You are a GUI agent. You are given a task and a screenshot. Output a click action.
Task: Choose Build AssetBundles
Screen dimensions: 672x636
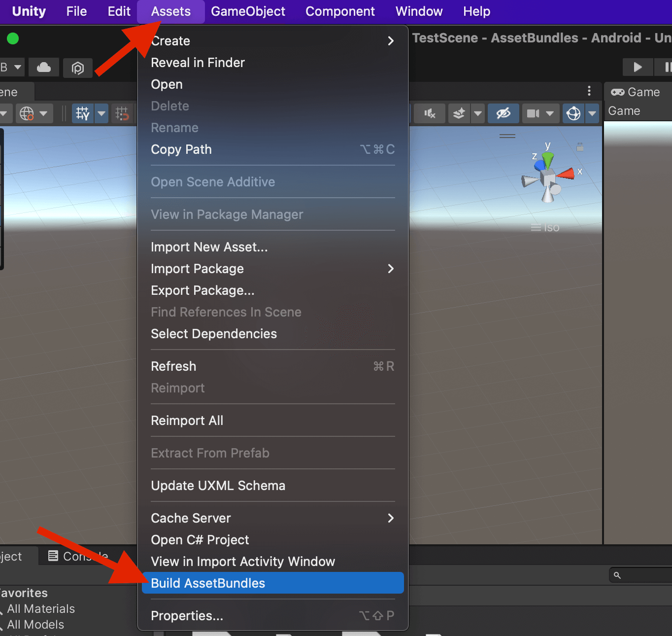pyautogui.click(x=273, y=583)
